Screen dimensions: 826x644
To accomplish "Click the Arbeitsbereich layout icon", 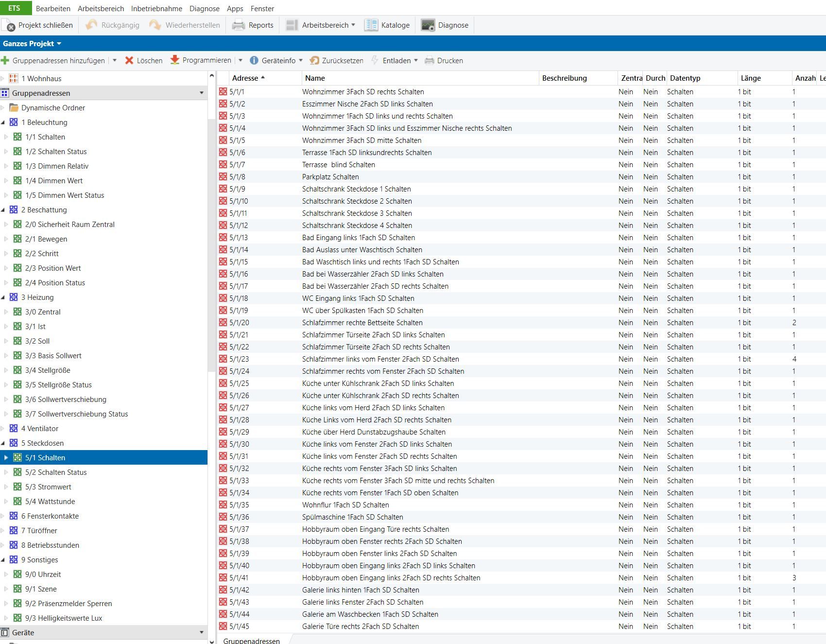I will click(292, 25).
